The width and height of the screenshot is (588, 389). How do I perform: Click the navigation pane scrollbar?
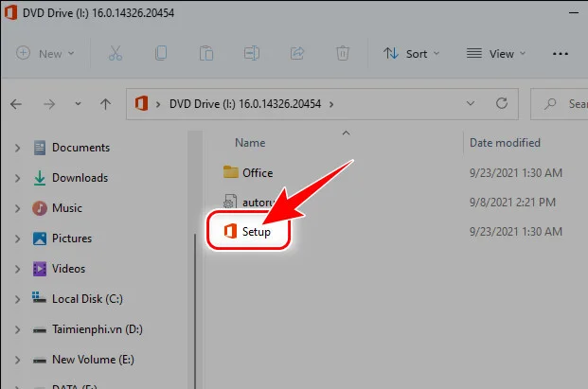click(x=195, y=311)
